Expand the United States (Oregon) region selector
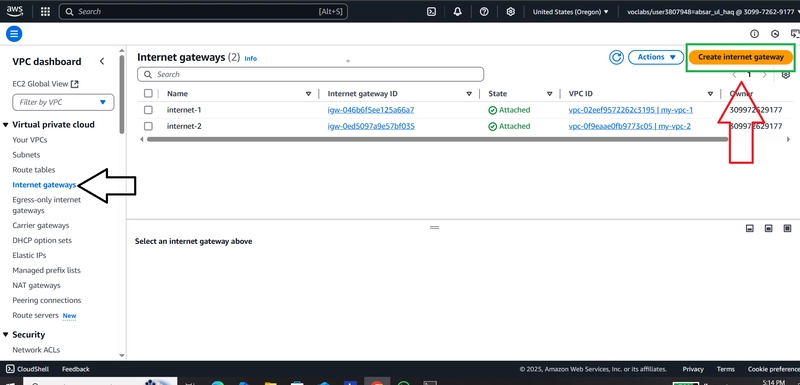 [x=570, y=12]
